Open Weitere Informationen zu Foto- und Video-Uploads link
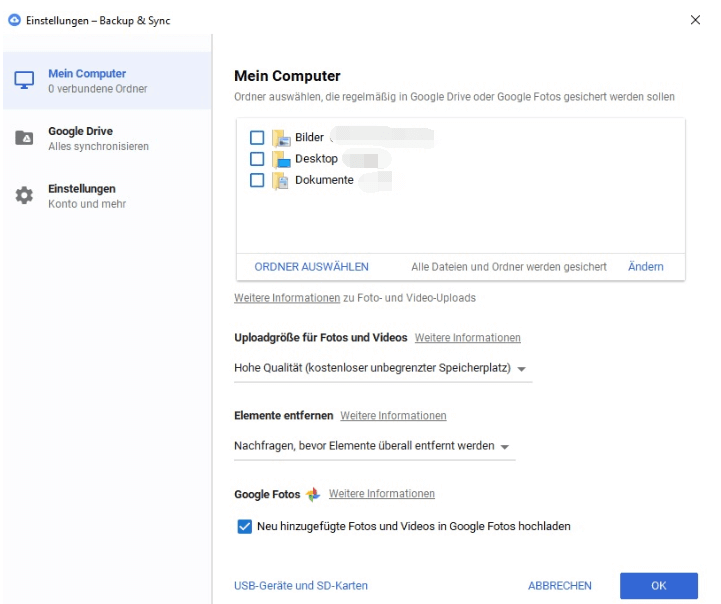This screenshot has height=604, width=721. (x=287, y=298)
